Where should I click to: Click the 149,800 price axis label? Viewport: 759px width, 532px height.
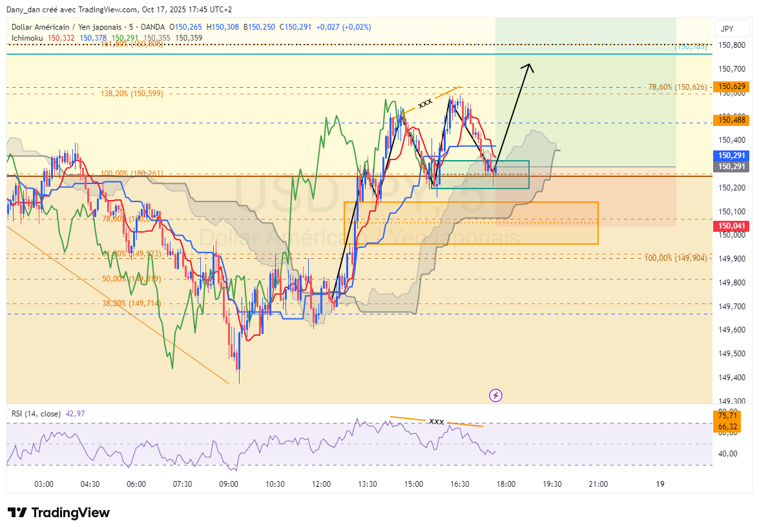click(732, 282)
